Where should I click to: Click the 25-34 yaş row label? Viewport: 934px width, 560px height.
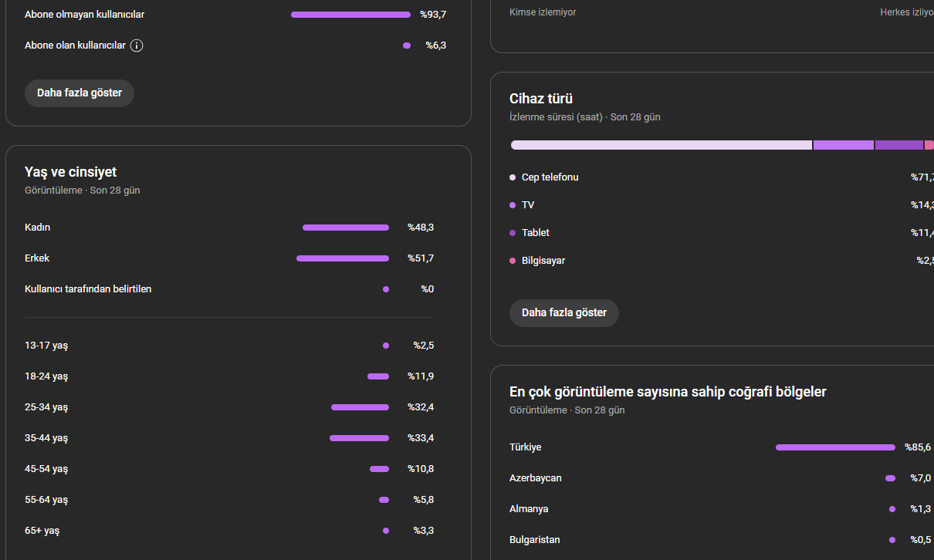pos(46,407)
